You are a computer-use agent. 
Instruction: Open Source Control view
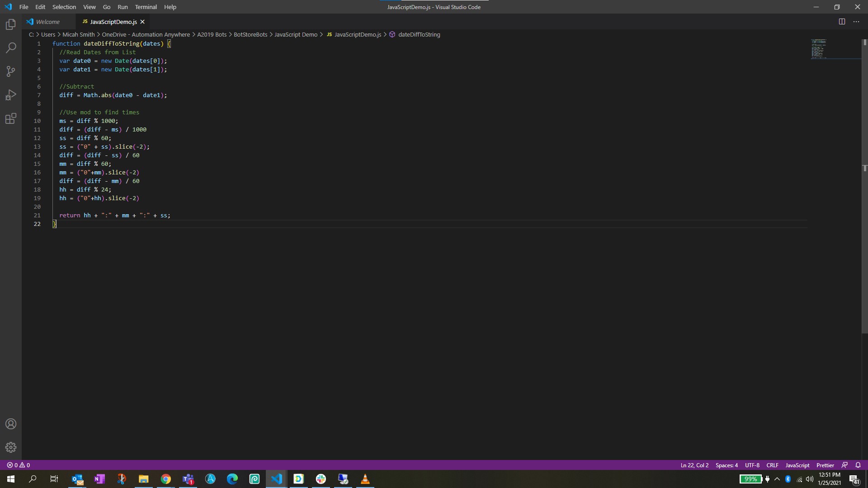(11, 71)
